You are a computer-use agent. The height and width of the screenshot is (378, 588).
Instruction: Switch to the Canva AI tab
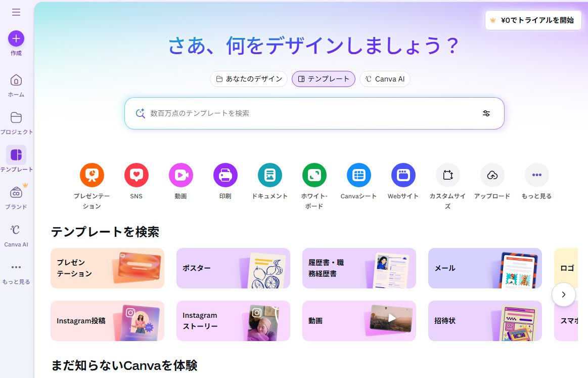tap(385, 79)
